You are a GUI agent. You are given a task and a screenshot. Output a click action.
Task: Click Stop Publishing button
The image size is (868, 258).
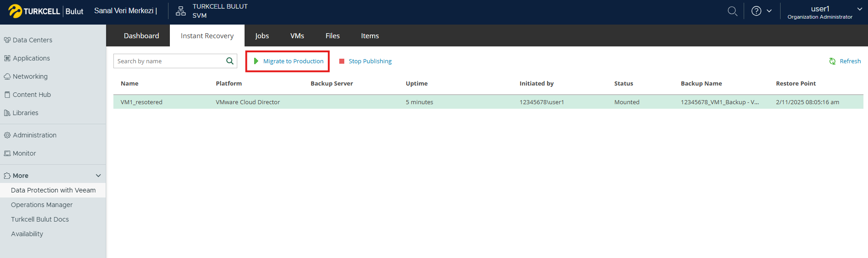tap(365, 61)
